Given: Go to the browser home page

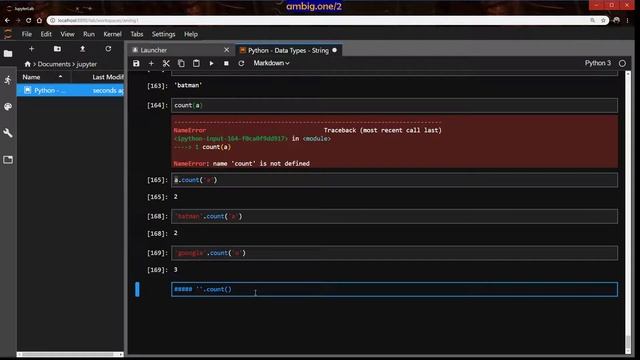Looking at the screenshot, I should coord(39,20).
